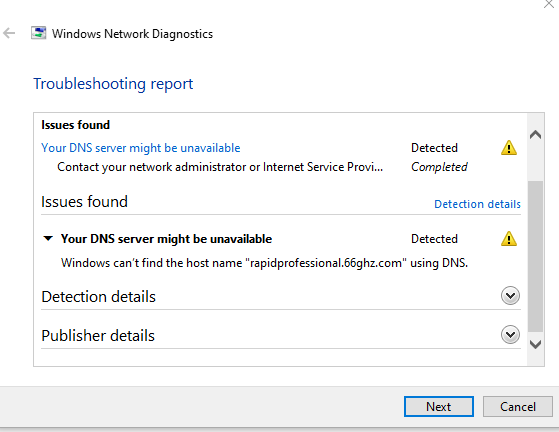Open the blue 'Detection details' link
559x432 pixels.
[x=477, y=204]
